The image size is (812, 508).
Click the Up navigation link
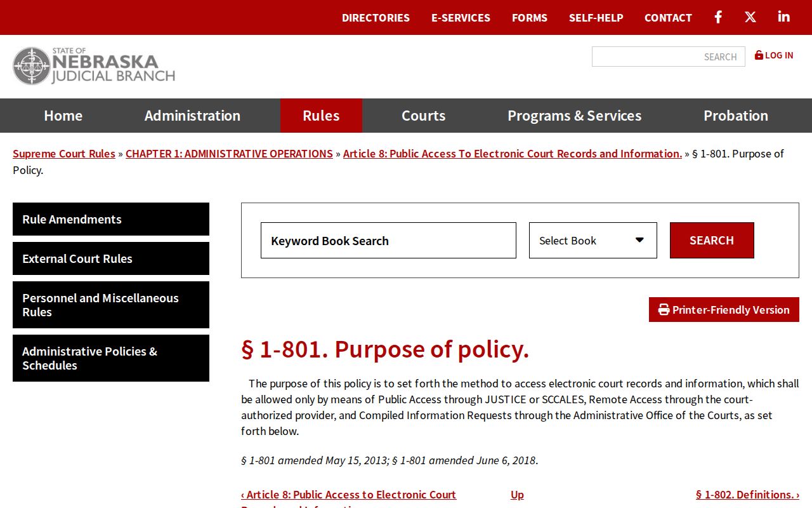pos(517,495)
